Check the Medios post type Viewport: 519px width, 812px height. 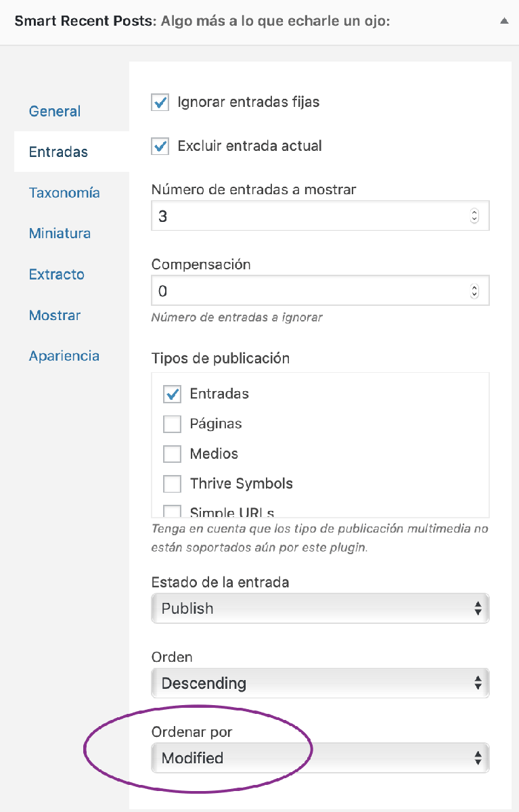[173, 454]
